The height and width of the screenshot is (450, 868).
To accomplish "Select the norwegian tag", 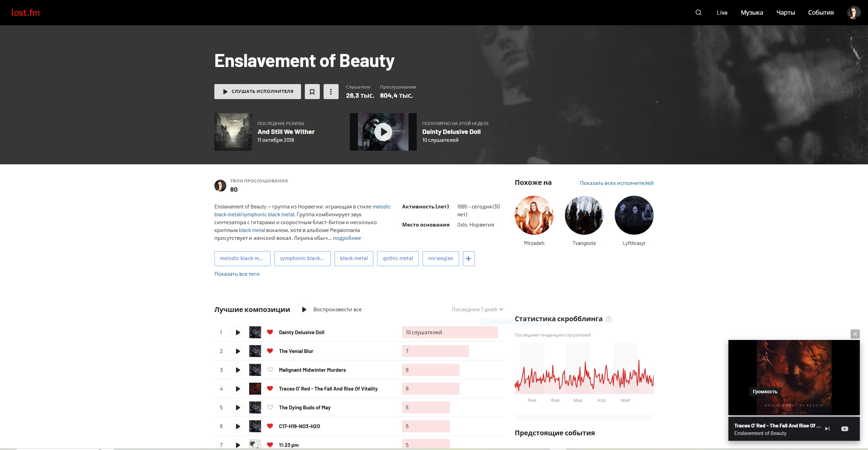I will [441, 259].
